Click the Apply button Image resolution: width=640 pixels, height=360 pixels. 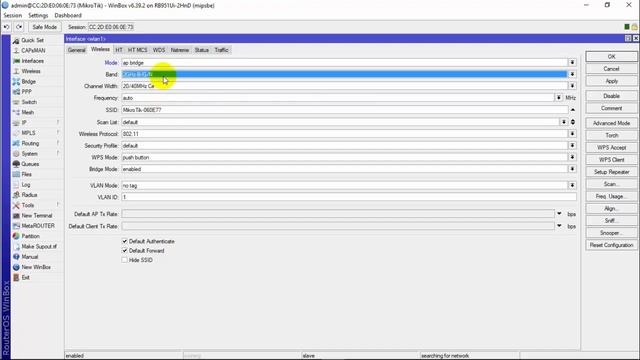611,81
